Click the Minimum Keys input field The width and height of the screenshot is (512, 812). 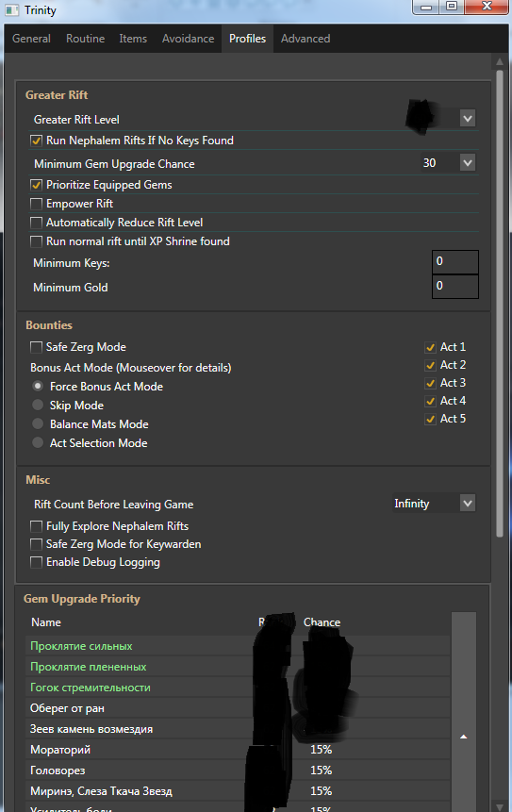pyautogui.click(x=455, y=262)
